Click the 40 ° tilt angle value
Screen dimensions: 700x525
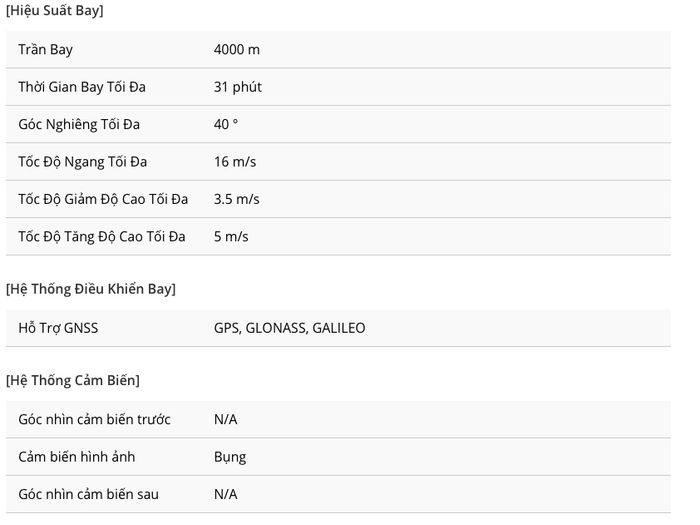pyautogui.click(x=226, y=124)
